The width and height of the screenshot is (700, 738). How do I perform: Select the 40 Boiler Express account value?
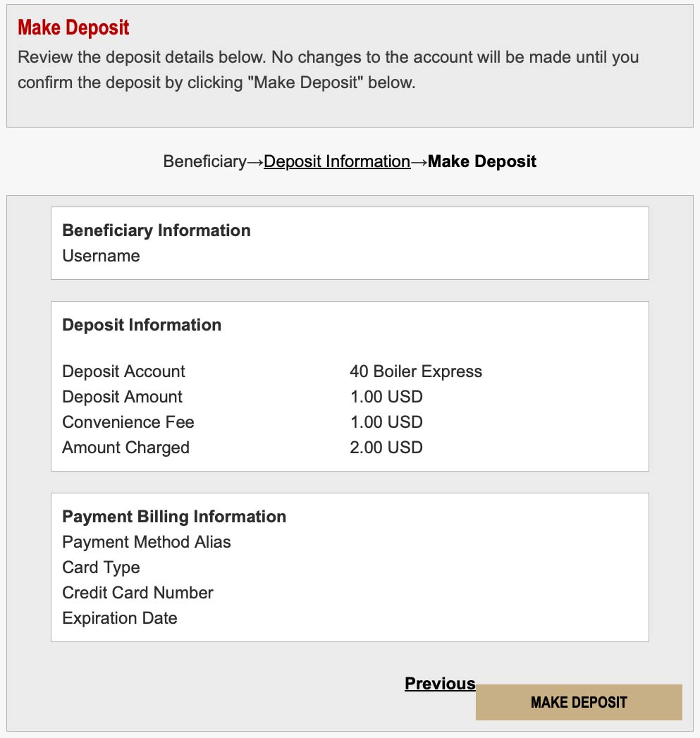(416, 371)
